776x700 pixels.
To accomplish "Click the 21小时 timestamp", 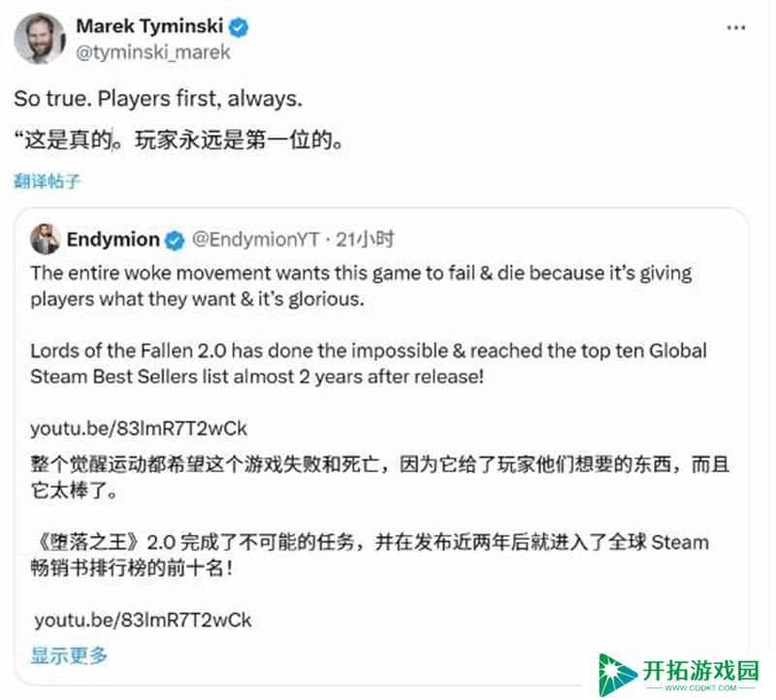I will 366,239.
